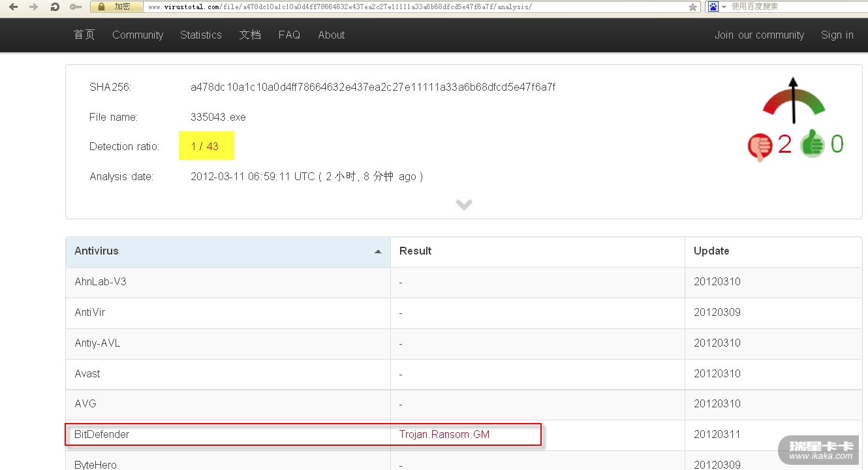Click the BitDefender antivirus row name

pyautogui.click(x=102, y=434)
